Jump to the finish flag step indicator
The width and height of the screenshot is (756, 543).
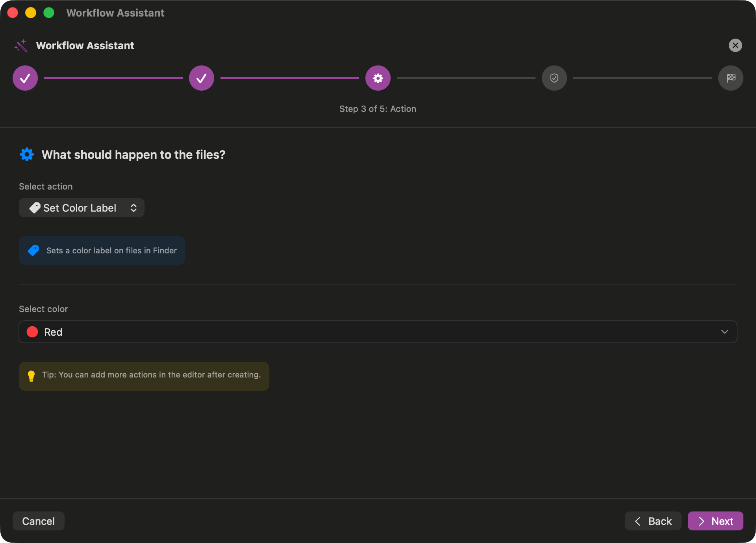(731, 78)
